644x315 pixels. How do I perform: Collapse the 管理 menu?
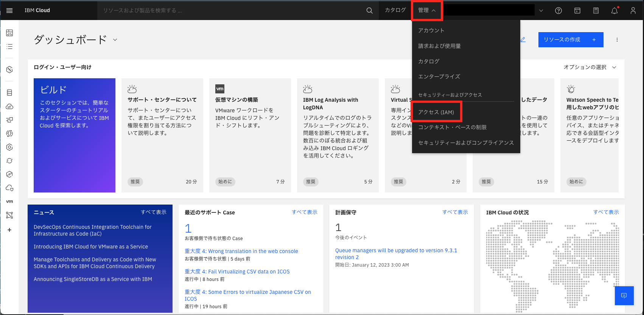coord(427,10)
